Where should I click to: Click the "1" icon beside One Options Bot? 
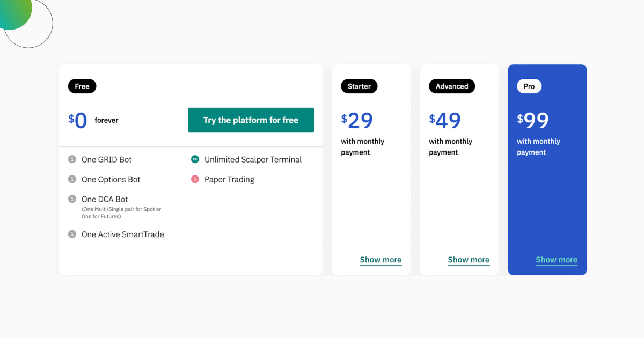72,179
